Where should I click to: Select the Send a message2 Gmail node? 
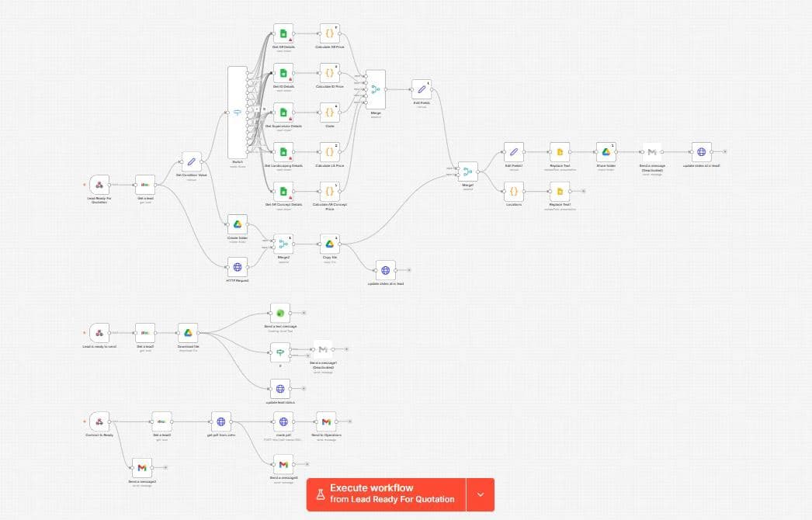pyautogui.click(x=142, y=468)
